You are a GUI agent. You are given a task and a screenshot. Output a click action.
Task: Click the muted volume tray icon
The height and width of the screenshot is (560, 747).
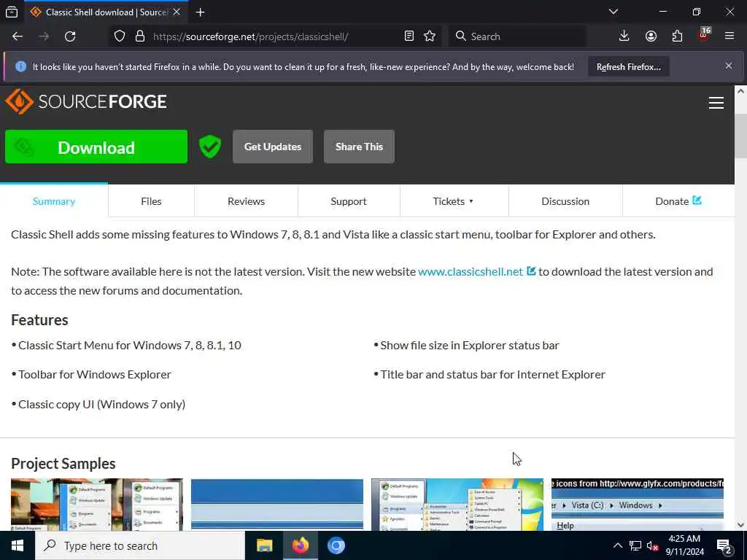[x=652, y=546]
